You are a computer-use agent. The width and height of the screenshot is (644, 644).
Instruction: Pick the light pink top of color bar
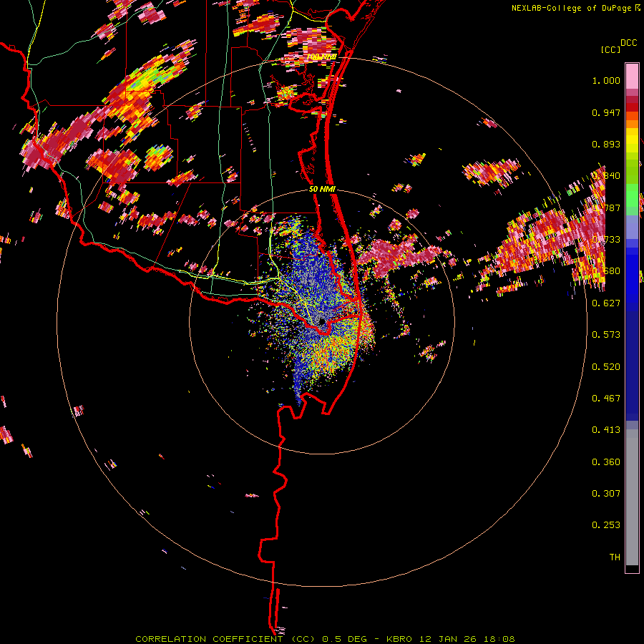click(632, 76)
